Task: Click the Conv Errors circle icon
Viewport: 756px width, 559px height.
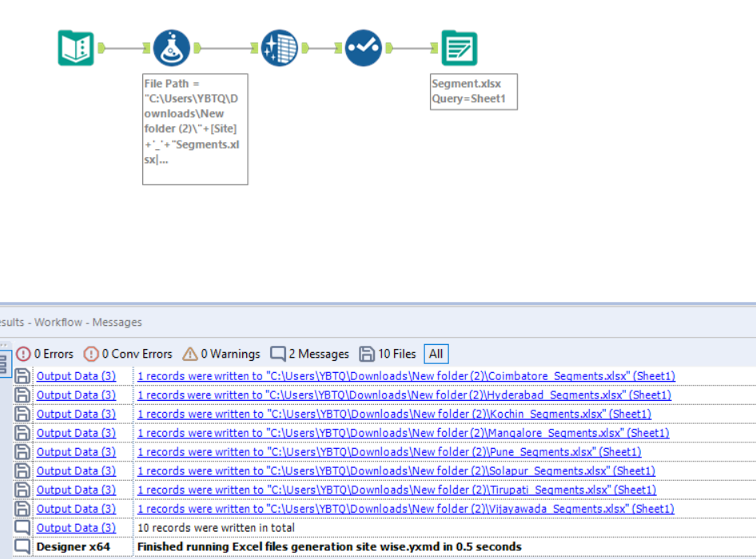Action: click(90, 354)
